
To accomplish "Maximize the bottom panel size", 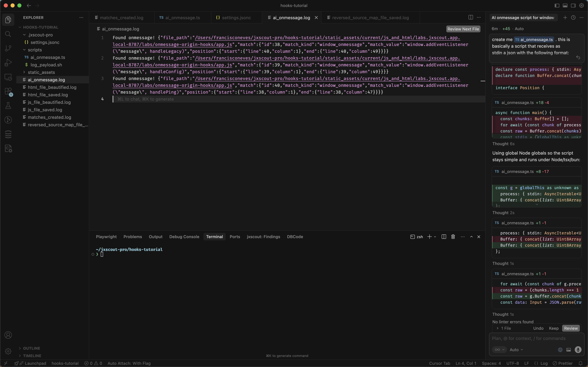I will (x=471, y=237).
